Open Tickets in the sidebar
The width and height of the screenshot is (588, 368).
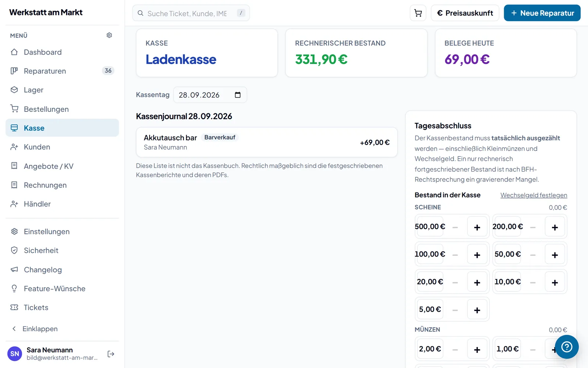(62, 307)
